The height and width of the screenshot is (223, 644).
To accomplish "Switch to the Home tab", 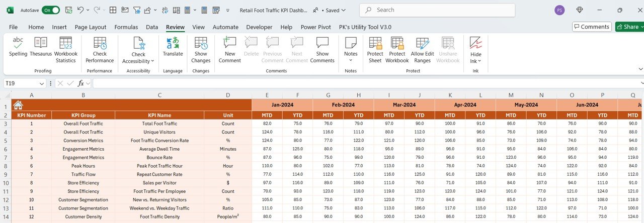I will 36,27.
